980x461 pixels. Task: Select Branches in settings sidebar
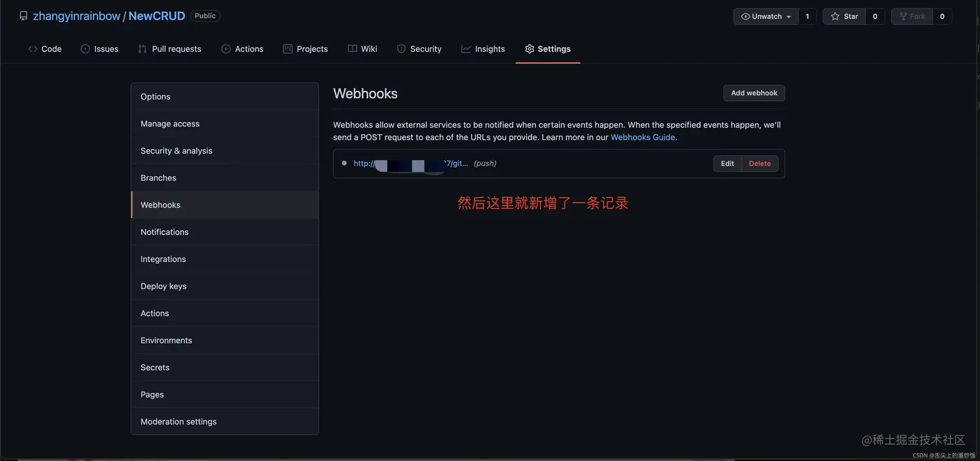click(x=225, y=178)
